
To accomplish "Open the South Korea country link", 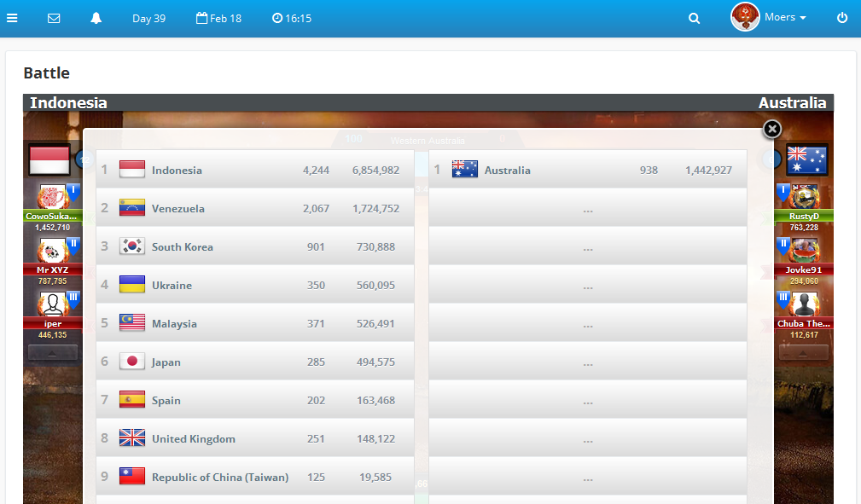I will 183,247.
